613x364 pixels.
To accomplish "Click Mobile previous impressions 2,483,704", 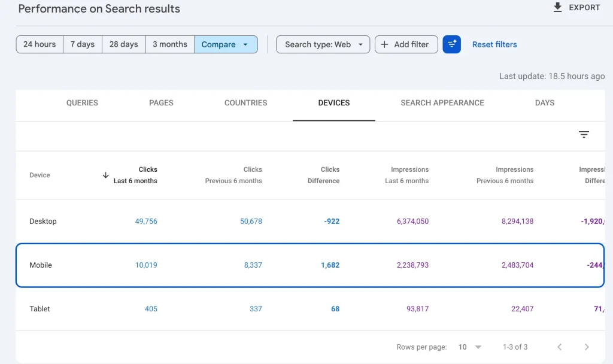I will [x=517, y=265].
